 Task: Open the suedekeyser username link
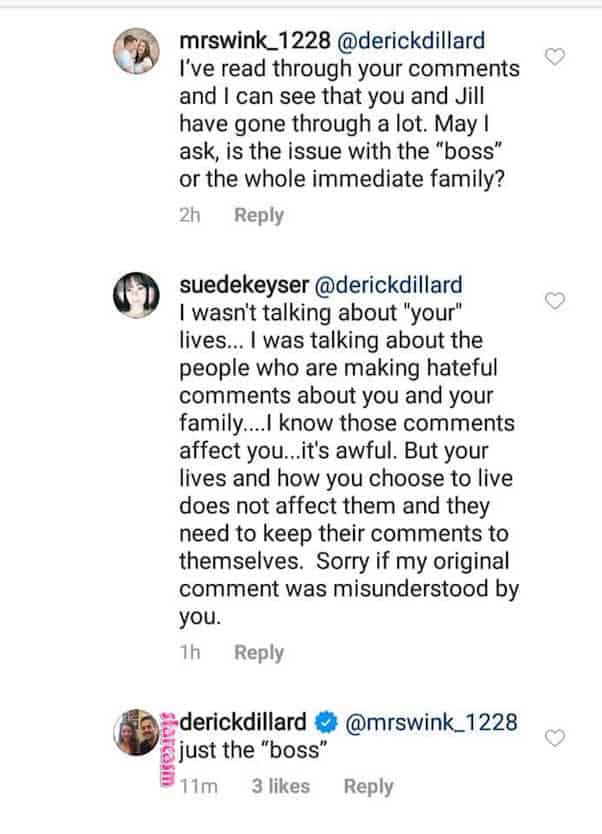point(243,285)
